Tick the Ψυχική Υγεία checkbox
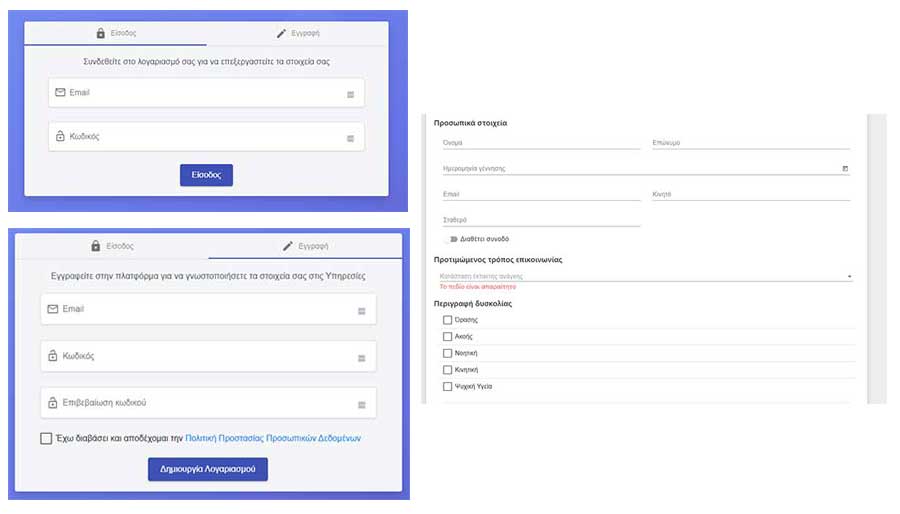Viewport: 900px width, 514px height. [447, 386]
